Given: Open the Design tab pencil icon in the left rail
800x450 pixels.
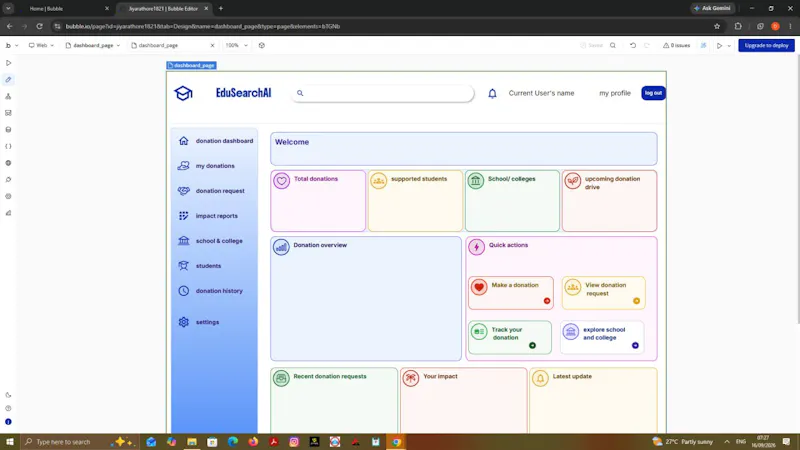Looking at the screenshot, I should click(x=8, y=80).
